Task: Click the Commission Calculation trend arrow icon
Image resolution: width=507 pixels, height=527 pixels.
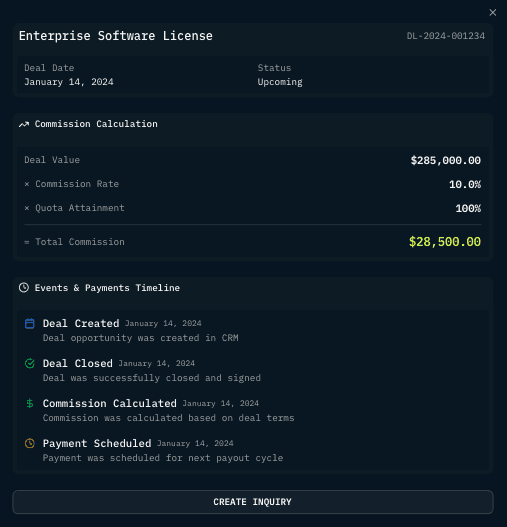Action: pos(24,124)
